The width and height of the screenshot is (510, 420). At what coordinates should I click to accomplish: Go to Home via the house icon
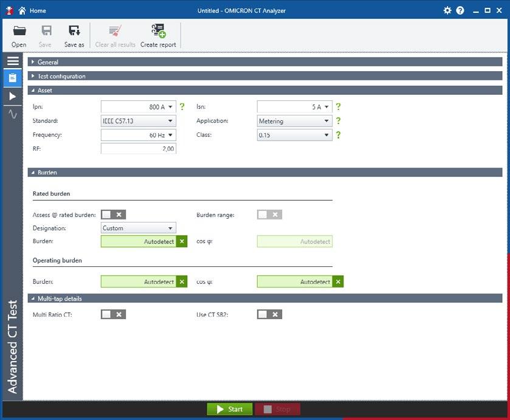(x=22, y=11)
